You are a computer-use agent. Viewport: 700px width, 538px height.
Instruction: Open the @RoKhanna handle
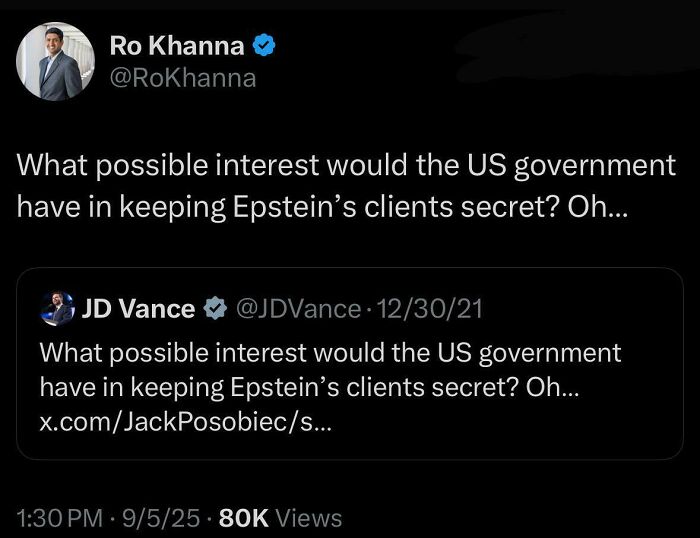click(182, 77)
